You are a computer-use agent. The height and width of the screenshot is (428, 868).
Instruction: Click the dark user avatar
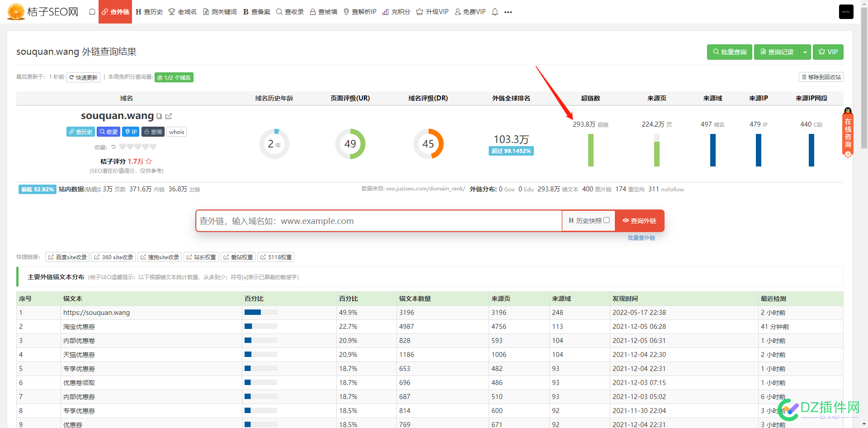click(x=846, y=12)
